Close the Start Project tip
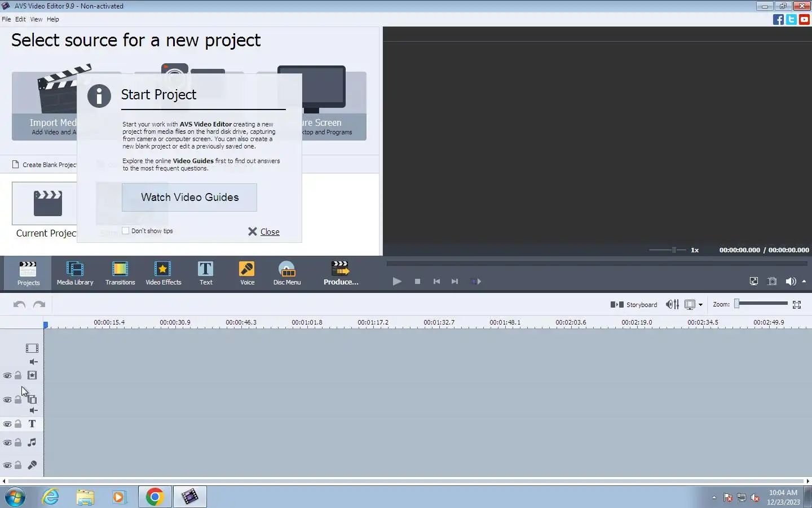This screenshot has width=812, height=508. [264, 232]
